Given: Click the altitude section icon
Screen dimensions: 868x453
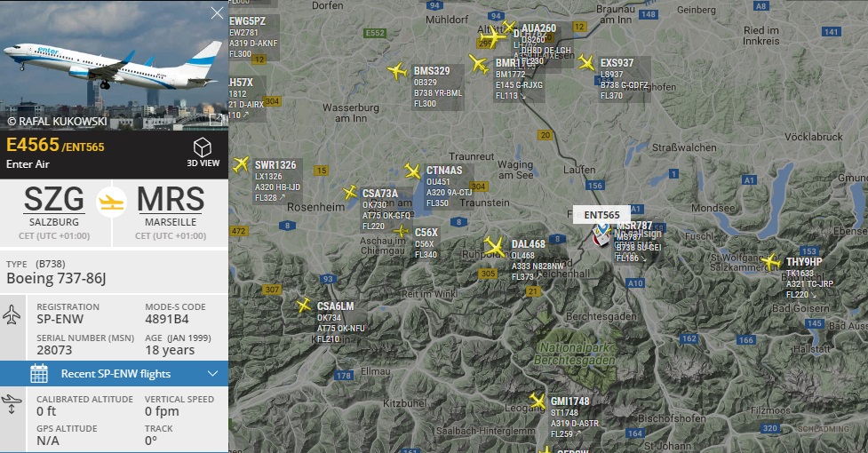Looking at the screenshot, I should (12, 404).
